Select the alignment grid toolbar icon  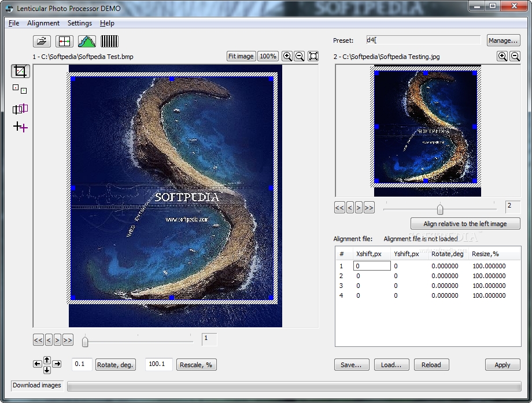click(64, 42)
